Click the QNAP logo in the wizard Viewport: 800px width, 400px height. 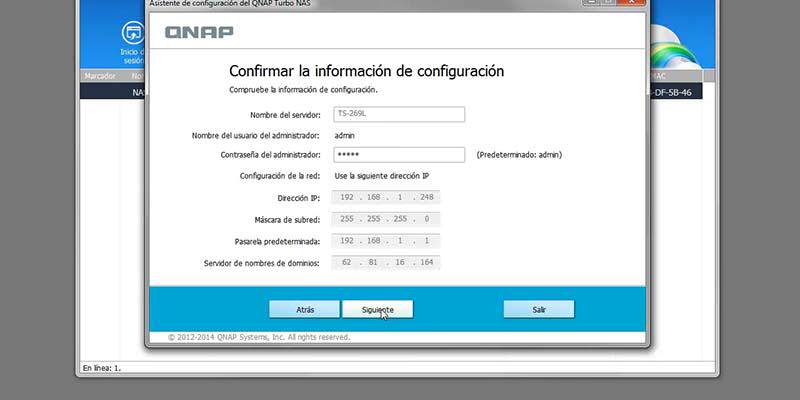click(199, 32)
